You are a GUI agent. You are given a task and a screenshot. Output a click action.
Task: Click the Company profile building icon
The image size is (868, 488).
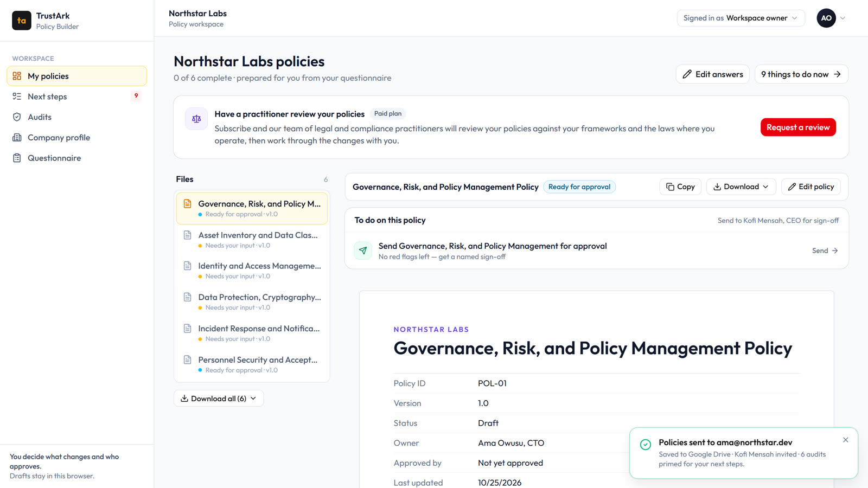click(x=17, y=138)
